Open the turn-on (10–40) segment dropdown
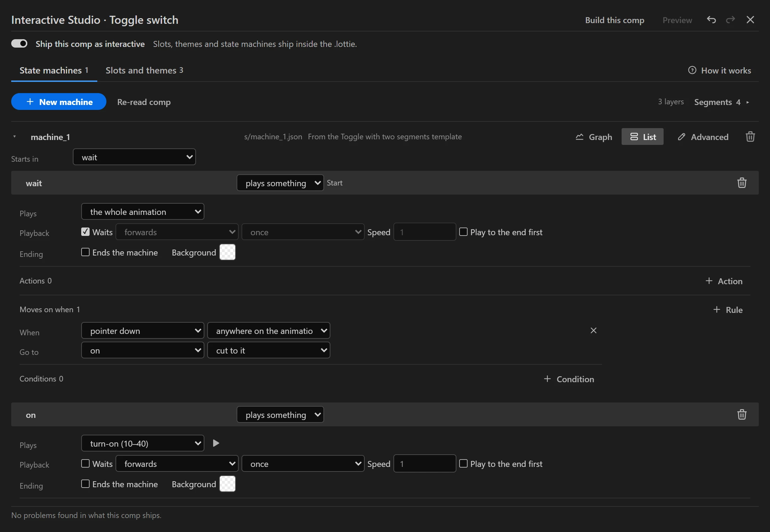This screenshot has width=770, height=532. [x=143, y=443]
